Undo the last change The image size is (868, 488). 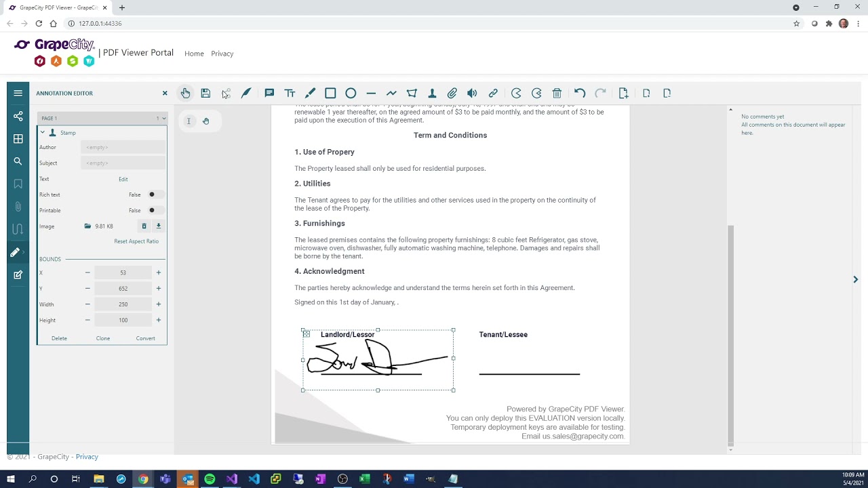pyautogui.click(x=580, y=93)
